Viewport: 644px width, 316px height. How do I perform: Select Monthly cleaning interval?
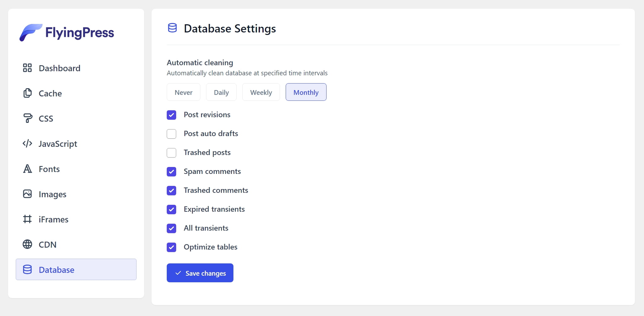[306, 92]
